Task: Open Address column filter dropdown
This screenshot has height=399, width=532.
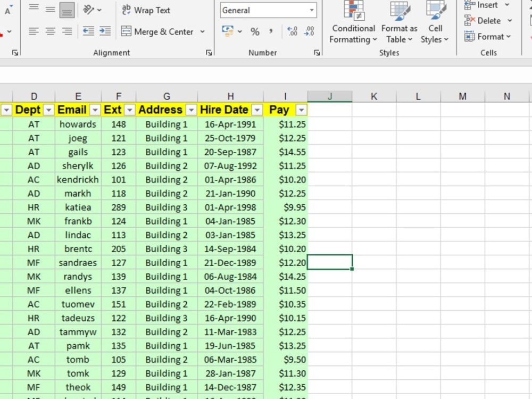Action: pyautogui.click(x=192, y=110)
